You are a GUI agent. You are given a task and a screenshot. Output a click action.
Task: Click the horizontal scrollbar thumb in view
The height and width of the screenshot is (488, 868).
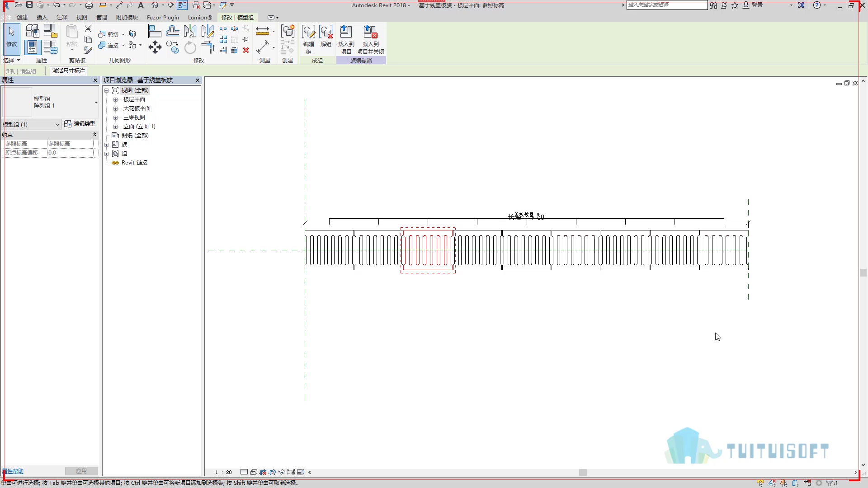click(x=583, y=472)
